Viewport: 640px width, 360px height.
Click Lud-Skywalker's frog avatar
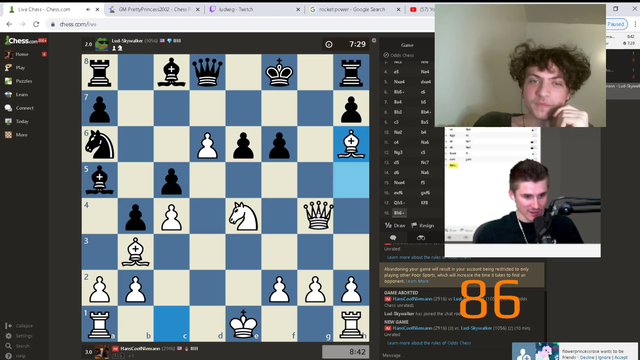tap(102, 44)
